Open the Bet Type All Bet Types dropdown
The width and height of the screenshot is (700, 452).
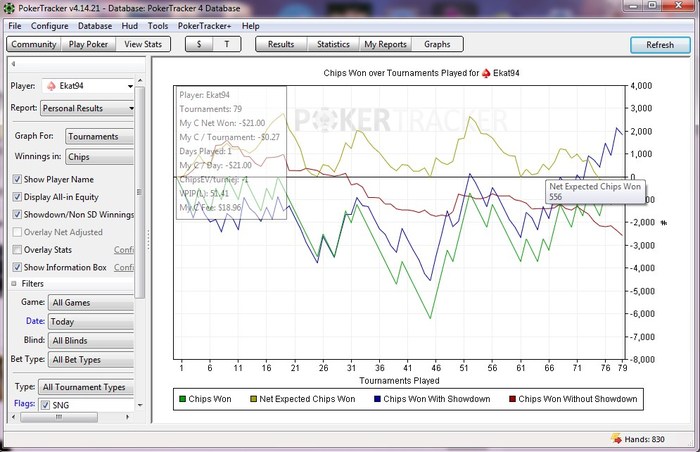91,360
